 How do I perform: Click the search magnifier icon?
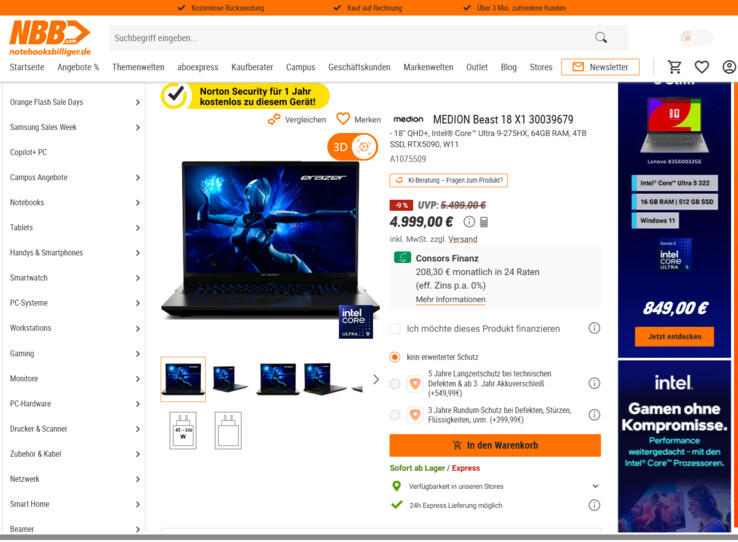click(601, 38)
